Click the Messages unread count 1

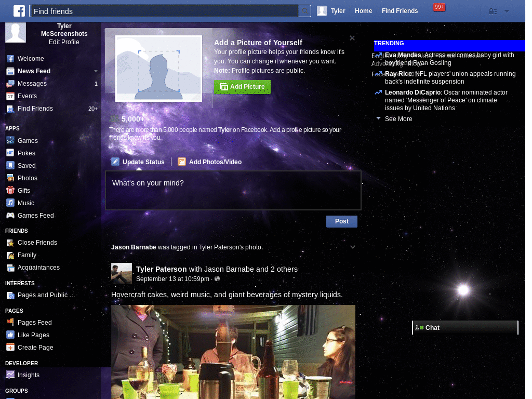96,84
